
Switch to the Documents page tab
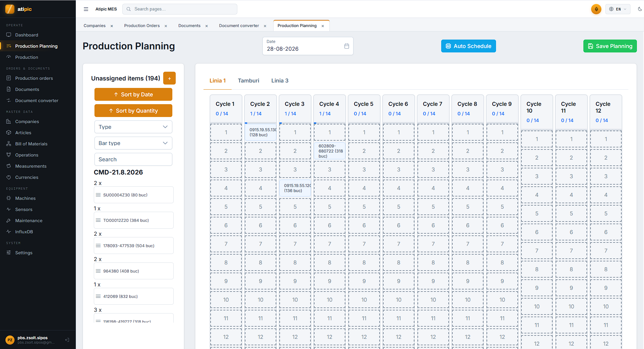point(189,26)
